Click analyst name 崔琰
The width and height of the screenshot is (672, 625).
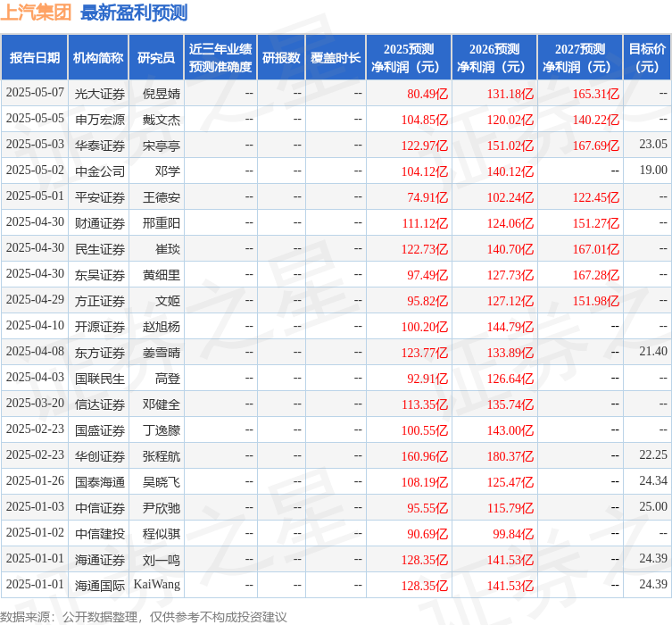pos(168,249)
